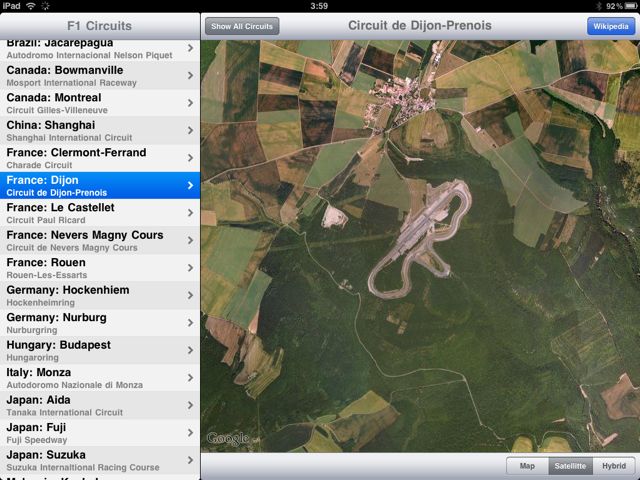Switch map view to Hybrid mode
Image resolution: width=640 pixels, height=480 pixels.
coord(614,466)
